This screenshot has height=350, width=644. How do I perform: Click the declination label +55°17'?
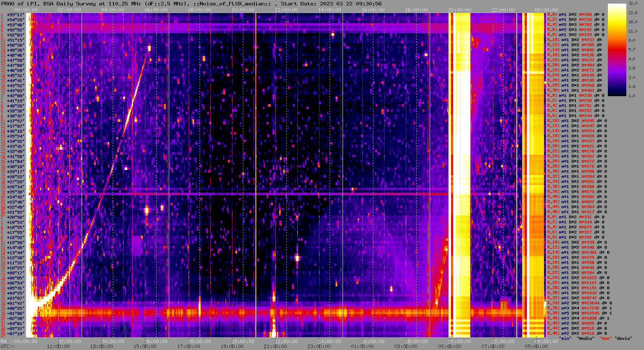pyautogui.click(x=16, y=15)
